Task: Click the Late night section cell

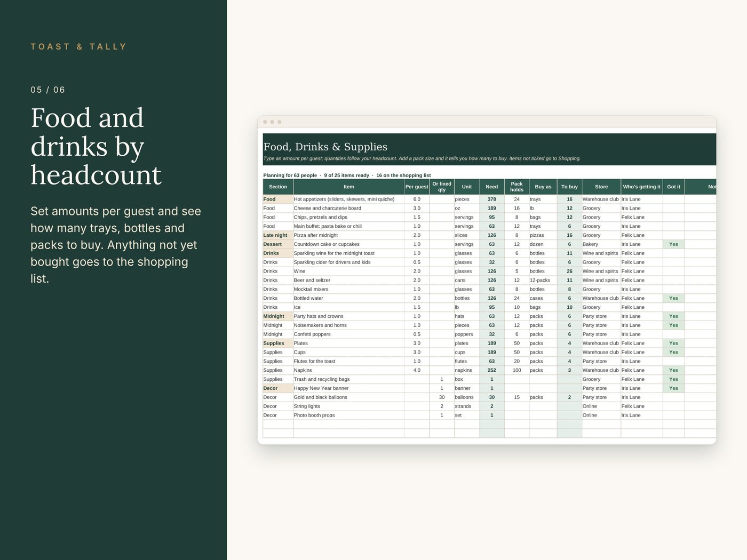Action: click(278, 235)
